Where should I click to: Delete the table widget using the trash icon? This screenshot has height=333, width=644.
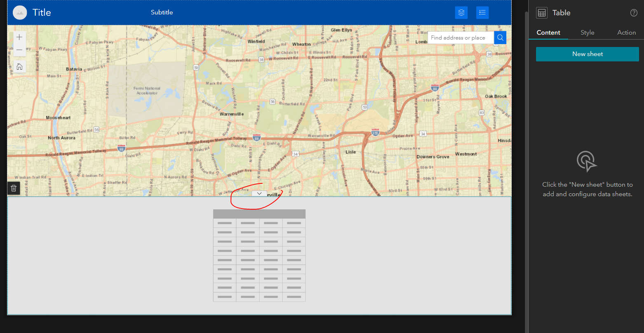[13, 188]
